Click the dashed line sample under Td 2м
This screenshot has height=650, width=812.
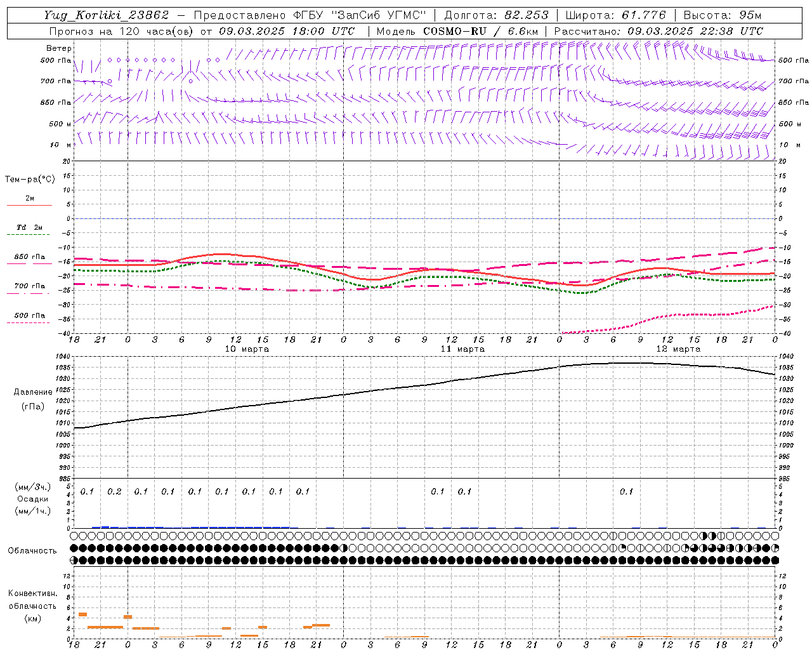[x=29, y=235]
